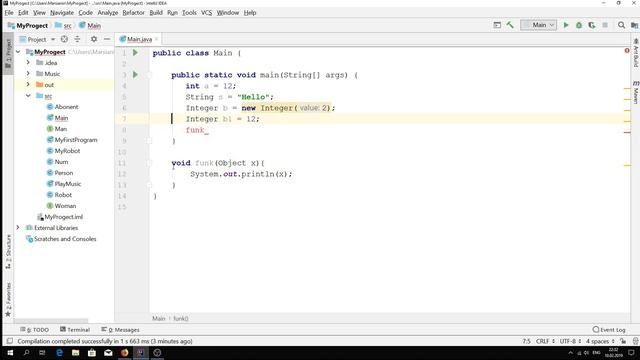The image size is (640, 360).
Task: Run class Main from gutter arrow on line 1
Action: (x=135, y=53)
